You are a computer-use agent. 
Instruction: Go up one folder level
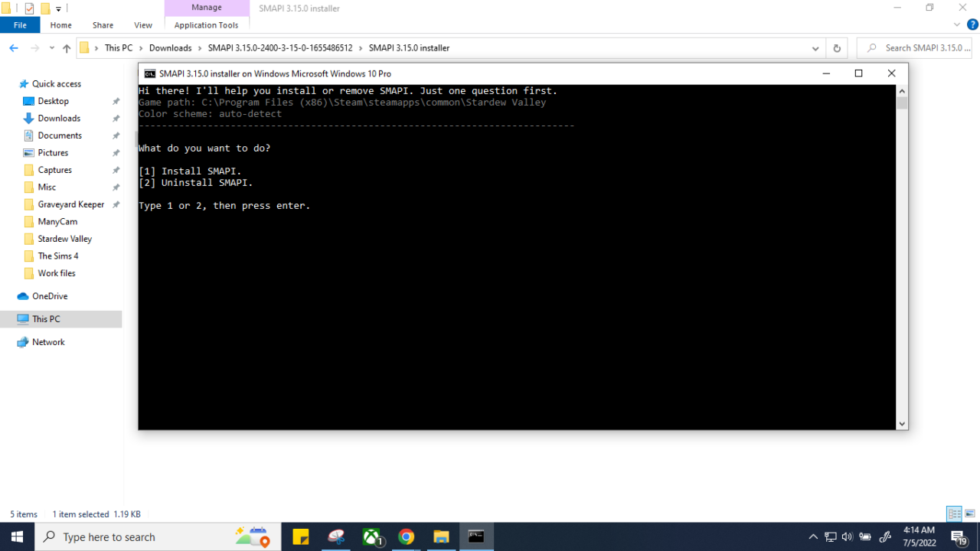coord(67,48)
